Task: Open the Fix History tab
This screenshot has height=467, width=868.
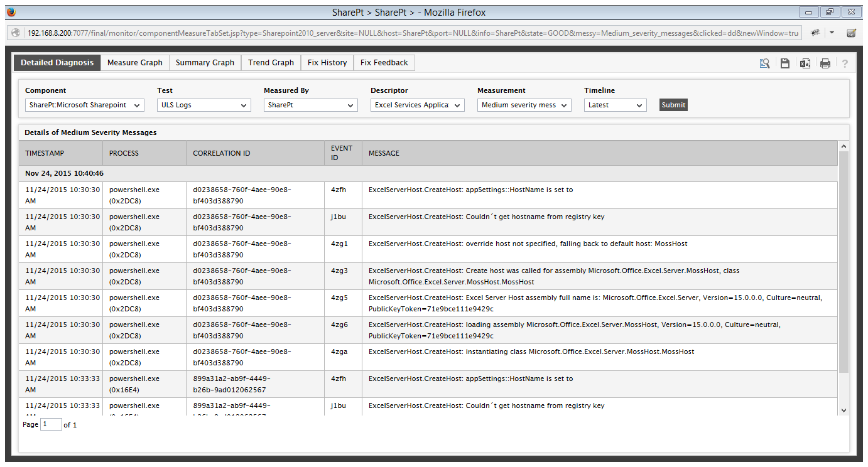Action: pos(327,63)
